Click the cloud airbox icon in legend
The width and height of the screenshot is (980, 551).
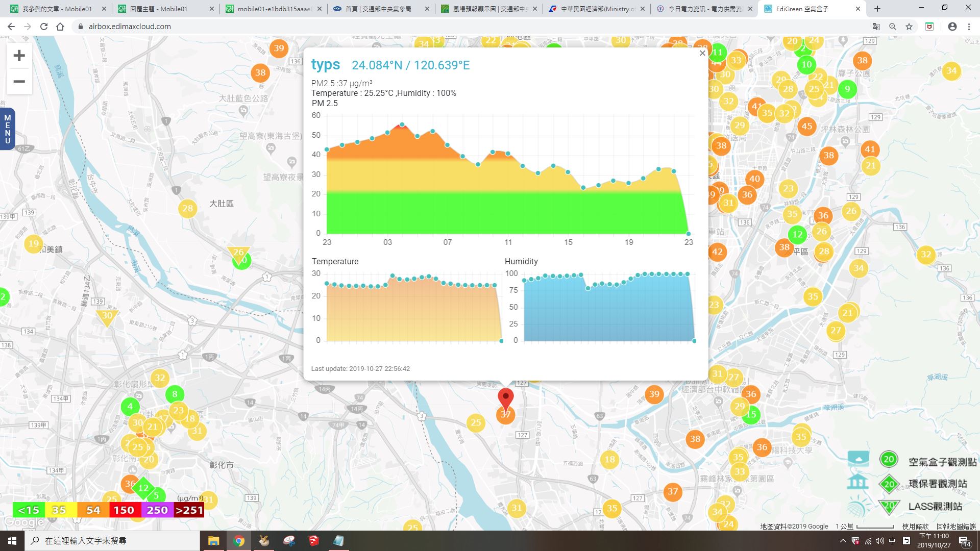[x=858, y=459]
